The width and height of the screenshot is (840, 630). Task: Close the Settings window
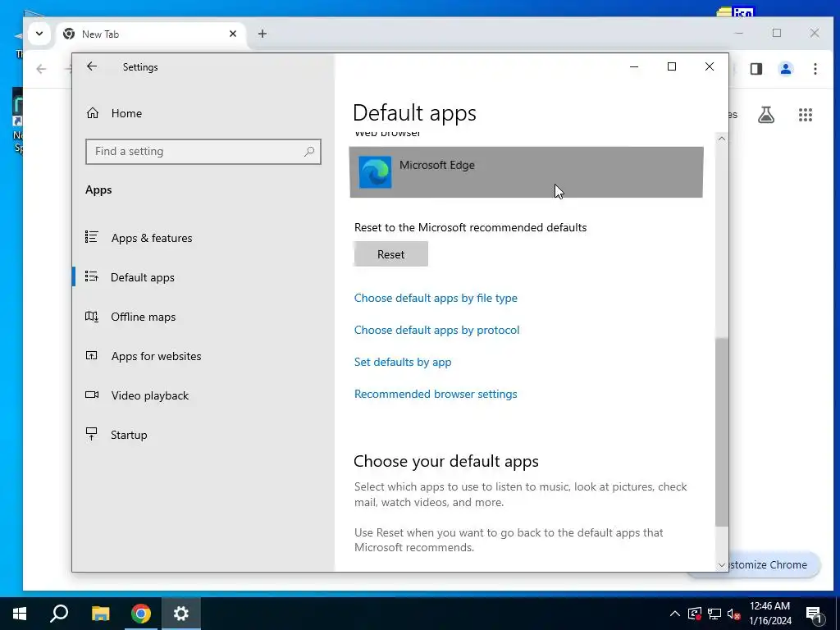[710, 66]
